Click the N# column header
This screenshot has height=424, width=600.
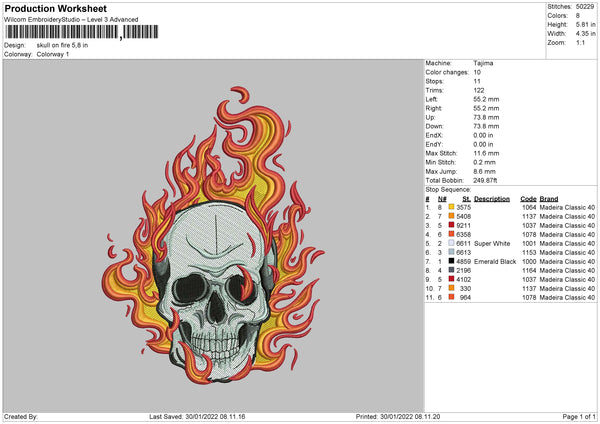tap(442, 199)
